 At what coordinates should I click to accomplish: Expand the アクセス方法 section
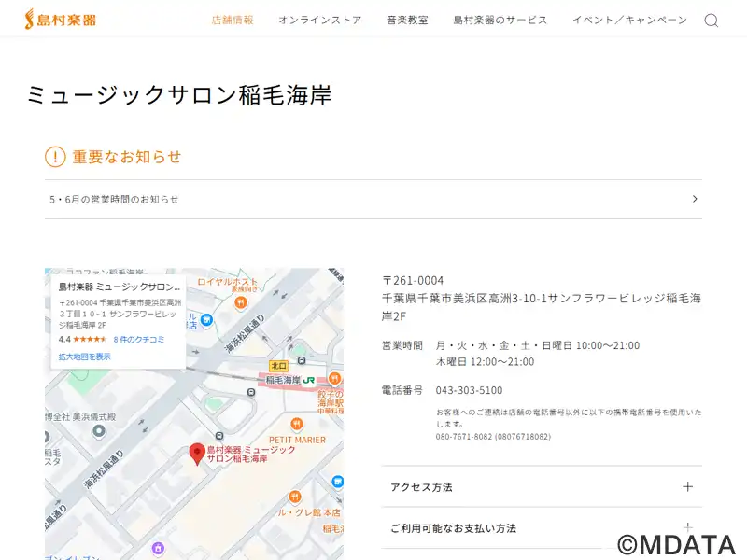pyautogui.click(x=542, y=486)
